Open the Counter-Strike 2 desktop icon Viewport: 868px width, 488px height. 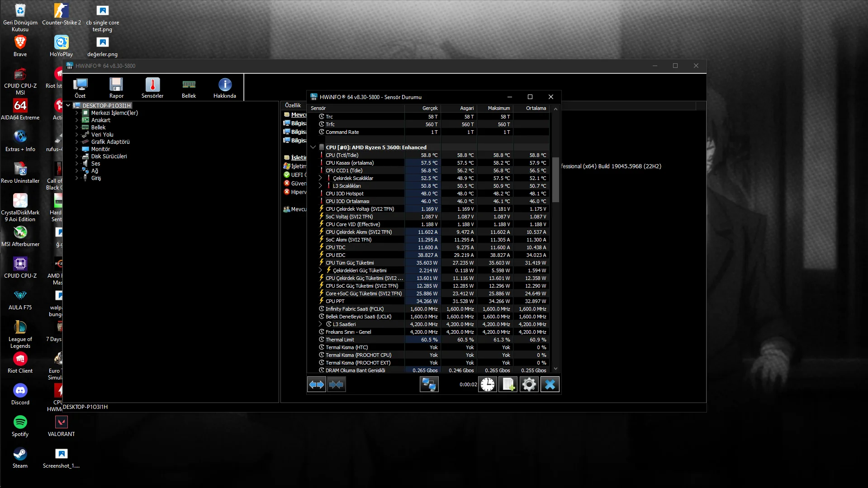[x=61, y=14]
